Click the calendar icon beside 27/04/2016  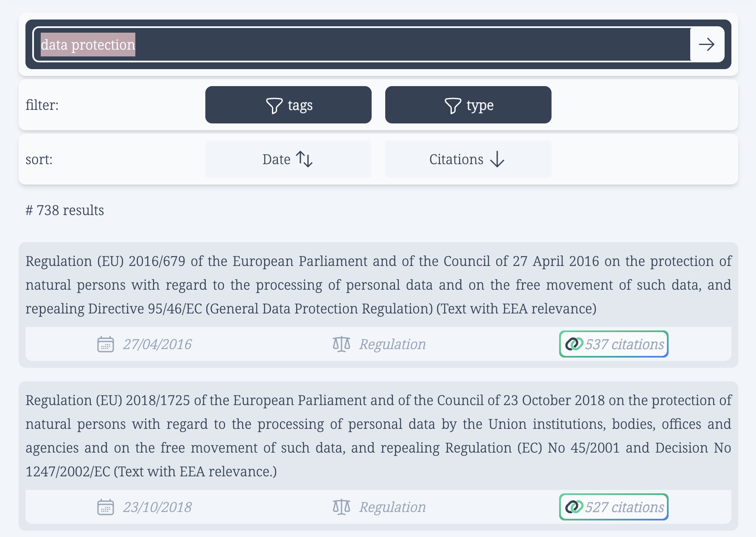point(106,344)
